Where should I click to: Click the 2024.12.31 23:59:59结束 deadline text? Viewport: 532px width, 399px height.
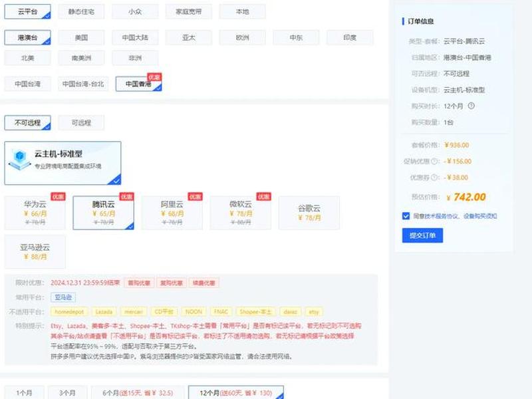tap(85, 283)
